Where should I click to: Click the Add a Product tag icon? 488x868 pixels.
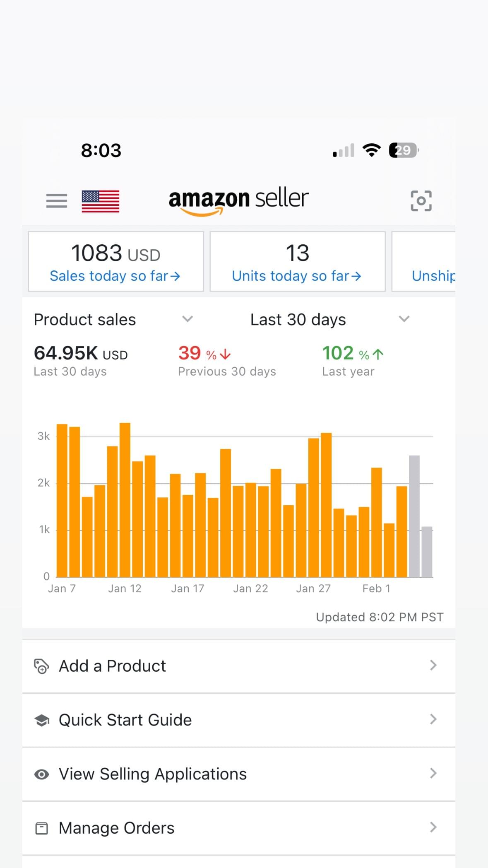(x=41, y=666)
